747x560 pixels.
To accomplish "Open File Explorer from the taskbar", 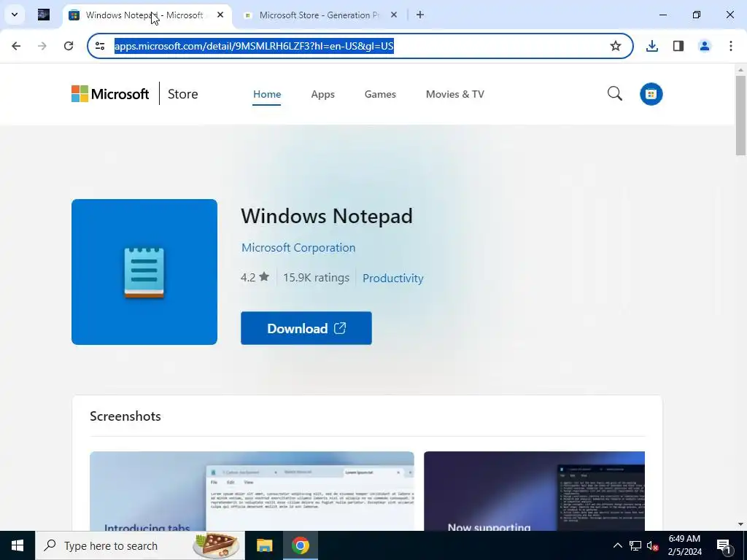I will pyautogui.click(x=265, y=545).
